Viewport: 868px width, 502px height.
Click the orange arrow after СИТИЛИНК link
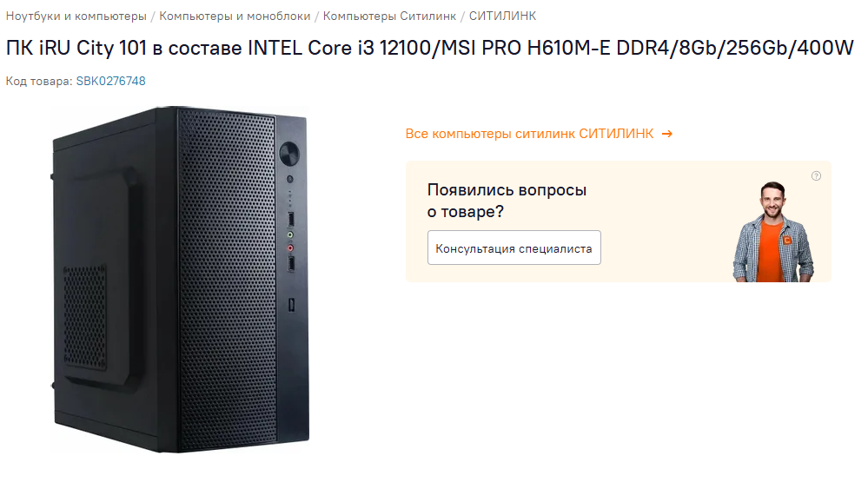tap(666, 134)
